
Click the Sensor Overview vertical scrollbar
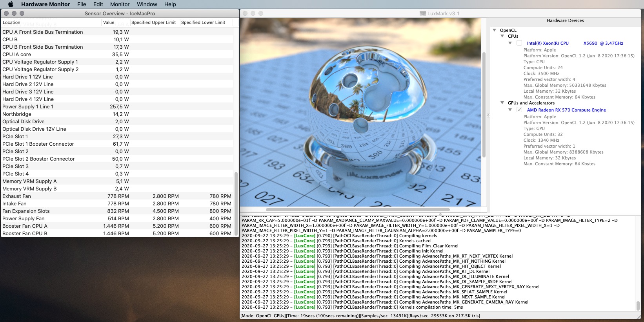click(236, 203)
